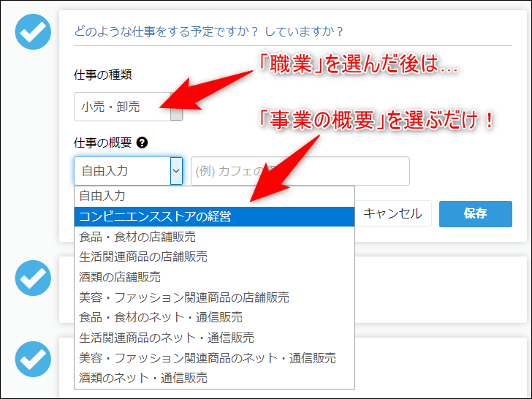Image resolution: width=532 pixels, height=399 pixels.
Task: Select 酒類の店舗販売 option
Action: click(120, 277)
